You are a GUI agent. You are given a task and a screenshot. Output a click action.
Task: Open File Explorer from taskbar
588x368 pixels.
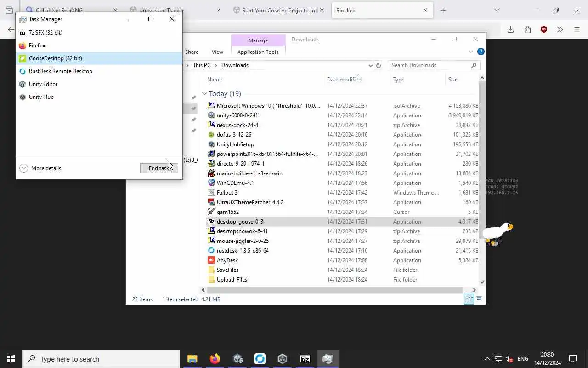(x=192, y=359)
